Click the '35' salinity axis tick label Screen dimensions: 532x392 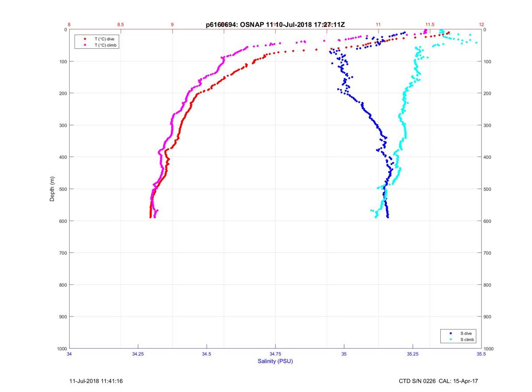pyautogui.click(x=344, y=353)
